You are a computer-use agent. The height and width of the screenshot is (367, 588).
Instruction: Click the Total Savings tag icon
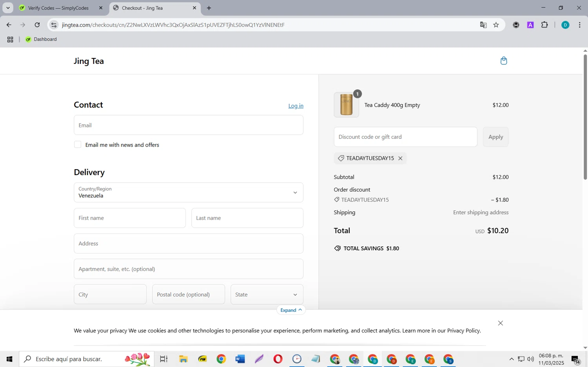coord(338,248)
